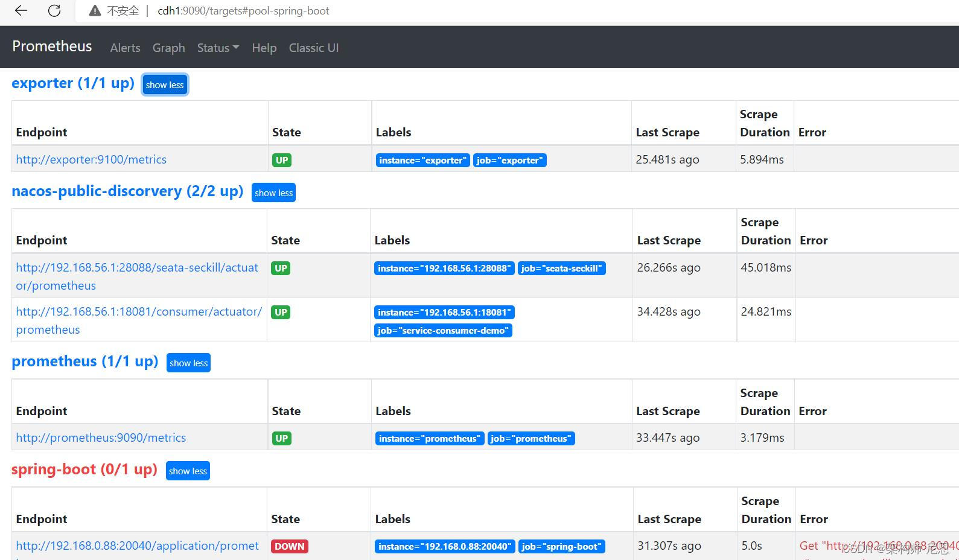Collapse the exporter targets with show less
Viewport: 959px width, 560px height.
pos(165,84)
